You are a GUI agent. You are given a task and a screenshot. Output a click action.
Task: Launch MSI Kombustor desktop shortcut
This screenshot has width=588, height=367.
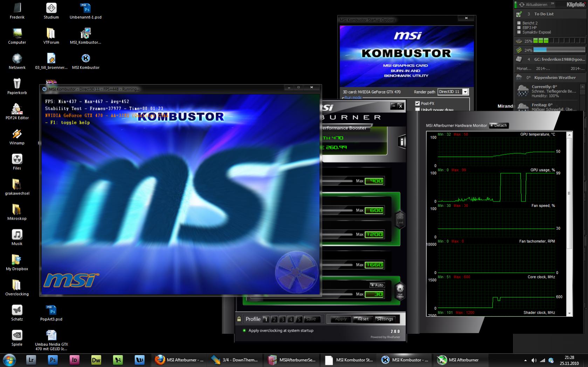(x=85, y=61)
